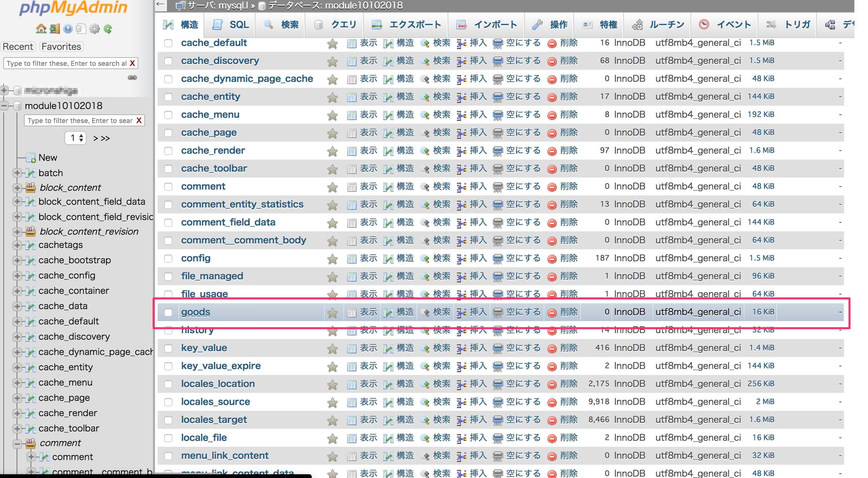Viewport: 868px width, 478px height.
Task: Expand cachetags in the tree
Action: [x=17, y=245]
